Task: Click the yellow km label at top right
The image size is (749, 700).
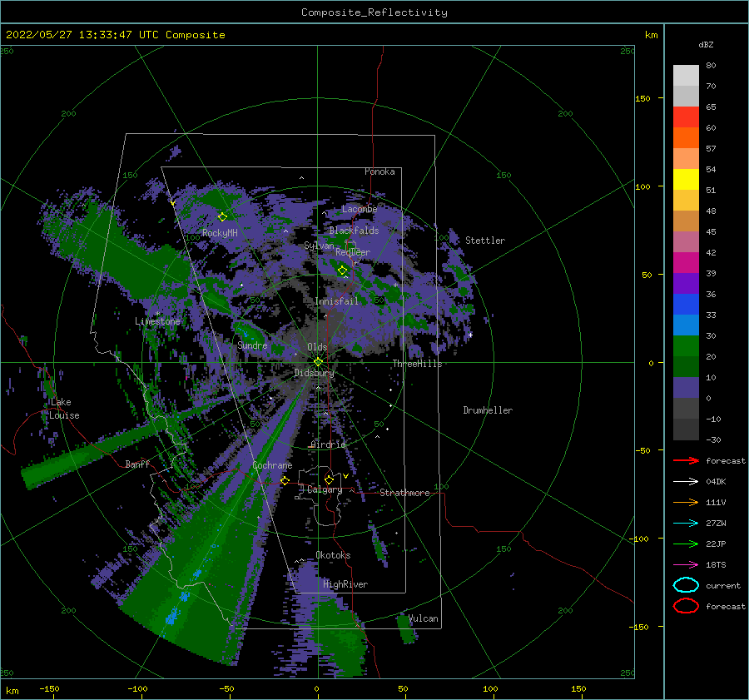Action: (x=651, y=35)
